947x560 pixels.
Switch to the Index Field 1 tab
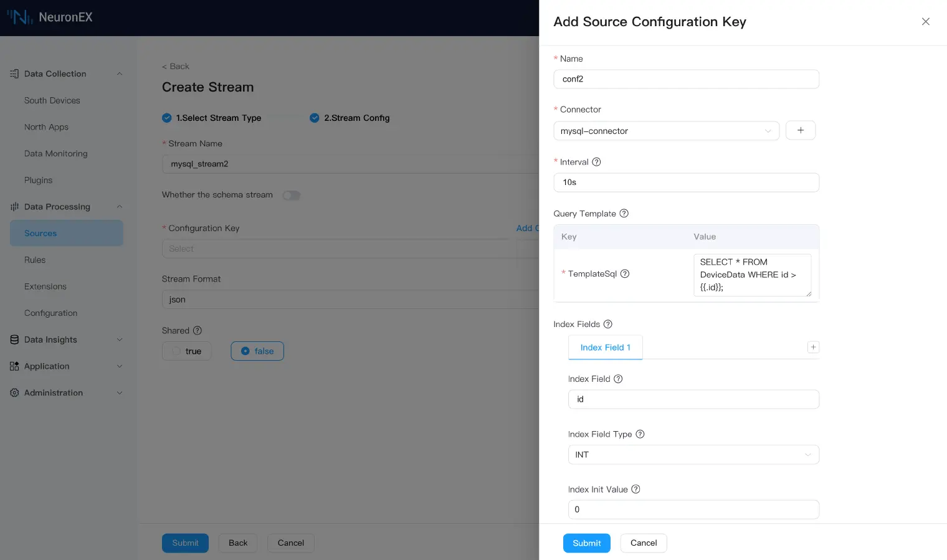[x=605, y=348]
